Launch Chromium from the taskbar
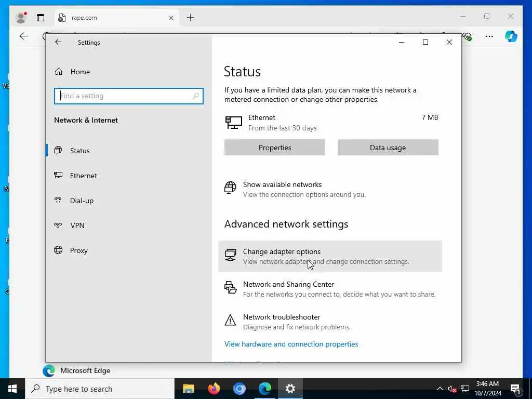532x399 pixels. pyautogui.click(x=239, y=389)
